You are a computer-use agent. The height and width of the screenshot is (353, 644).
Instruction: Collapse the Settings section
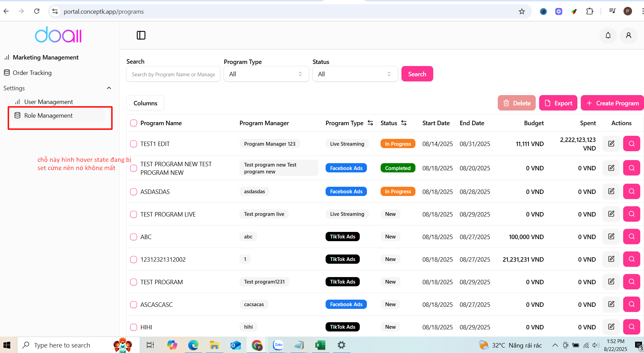coord(109,88)
